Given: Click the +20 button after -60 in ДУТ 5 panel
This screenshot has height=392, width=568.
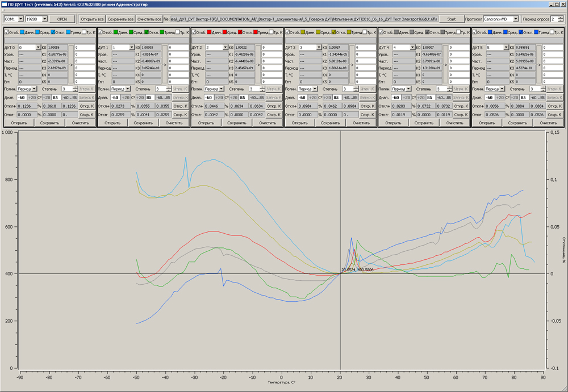Looking at the screenshot, I should (500, 98).
